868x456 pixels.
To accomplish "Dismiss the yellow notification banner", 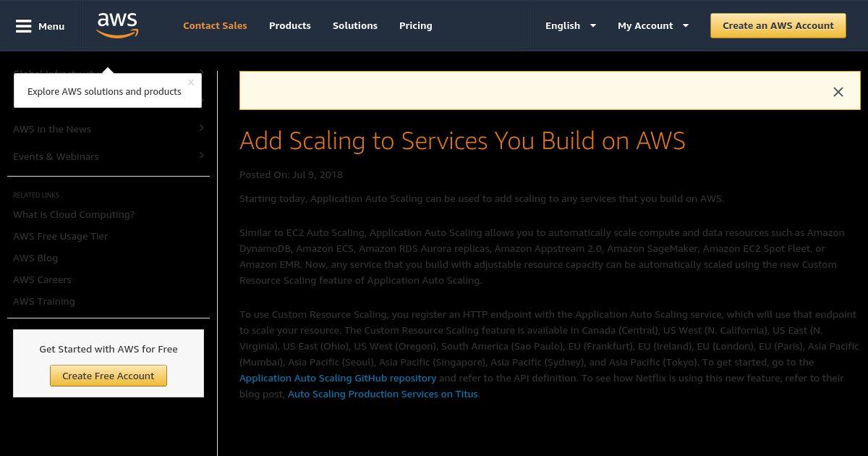I will [x=838, y=92].
